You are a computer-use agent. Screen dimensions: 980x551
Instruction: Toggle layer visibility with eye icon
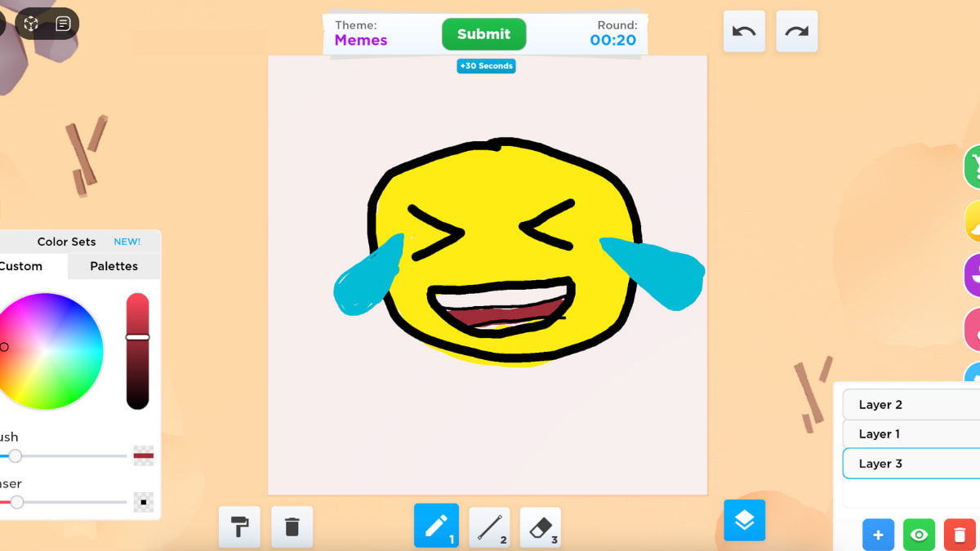coord(919,535)
